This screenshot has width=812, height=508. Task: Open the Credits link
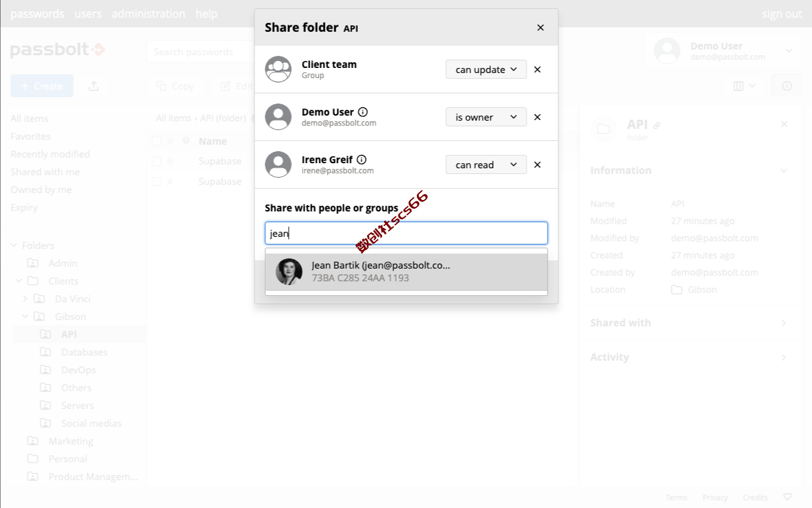(756, 497)
